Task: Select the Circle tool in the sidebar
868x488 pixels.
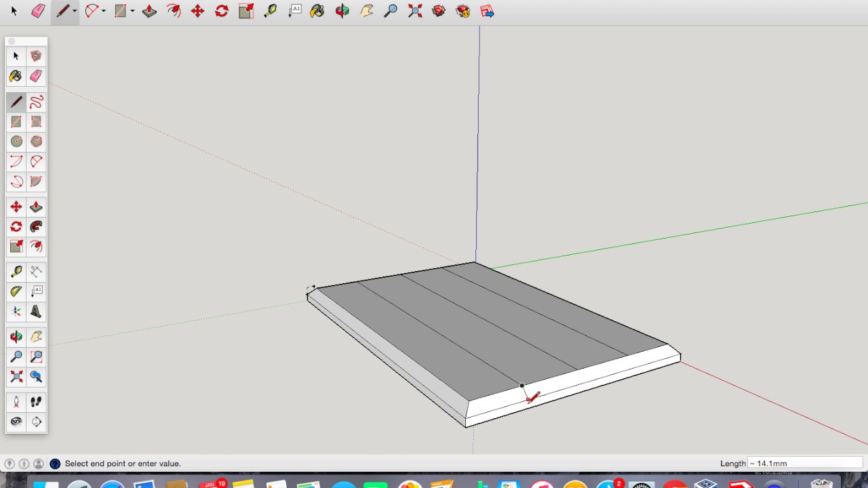Action: point(16,142)
